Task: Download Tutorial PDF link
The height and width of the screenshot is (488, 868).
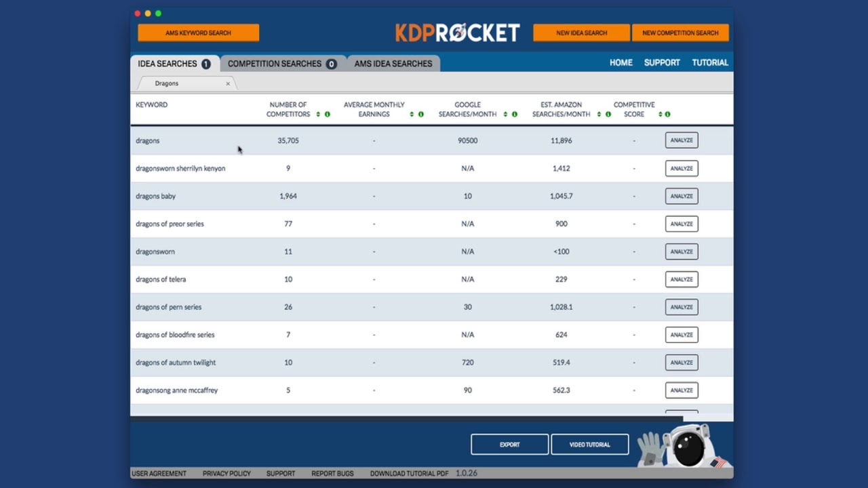Action: tap(410, 474)
